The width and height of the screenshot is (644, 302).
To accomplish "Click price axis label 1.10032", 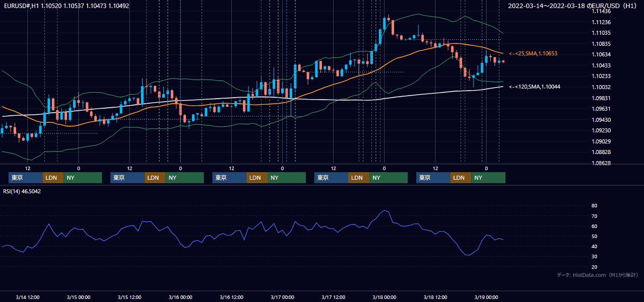I will pyautogui.click(x=601, y=87).
